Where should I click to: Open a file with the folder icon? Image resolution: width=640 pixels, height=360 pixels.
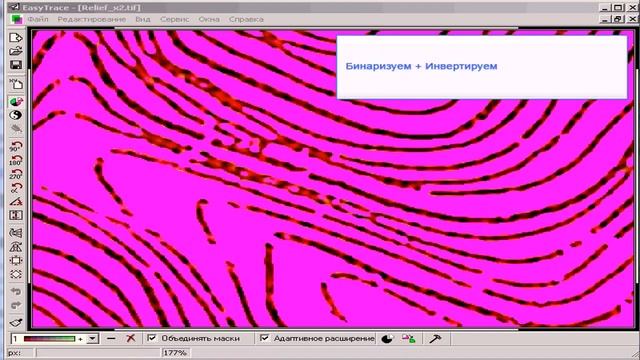(16, 51)
